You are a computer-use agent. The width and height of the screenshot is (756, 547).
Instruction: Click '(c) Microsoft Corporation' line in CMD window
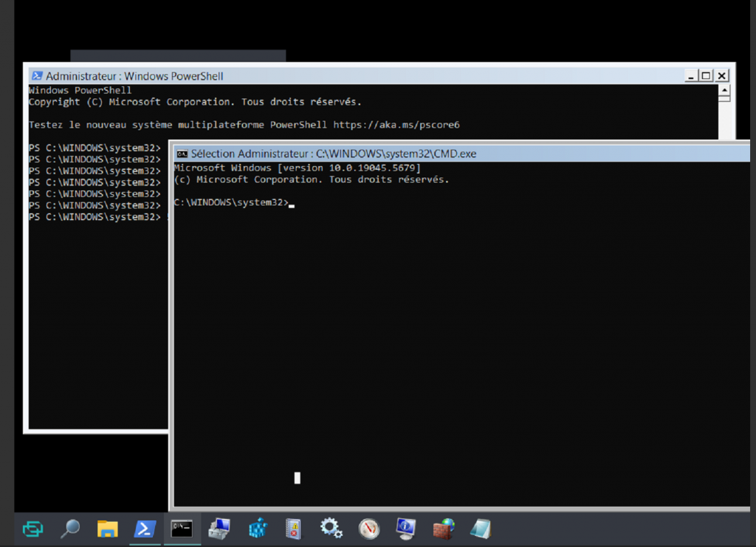[x=312, y=179]
